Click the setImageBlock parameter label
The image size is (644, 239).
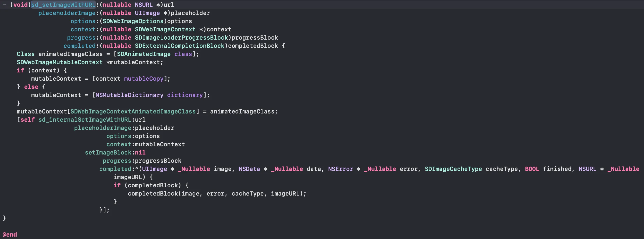tap(108, 152)
